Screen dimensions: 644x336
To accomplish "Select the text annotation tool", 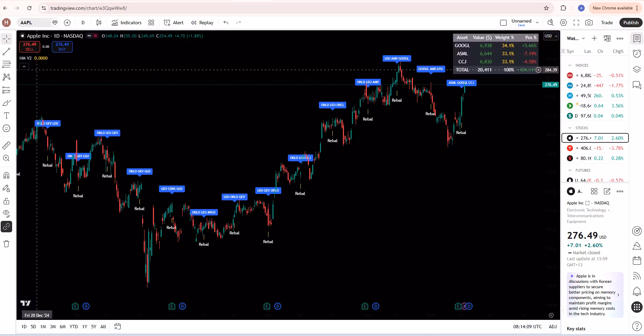I will click(x=6, y=115).
